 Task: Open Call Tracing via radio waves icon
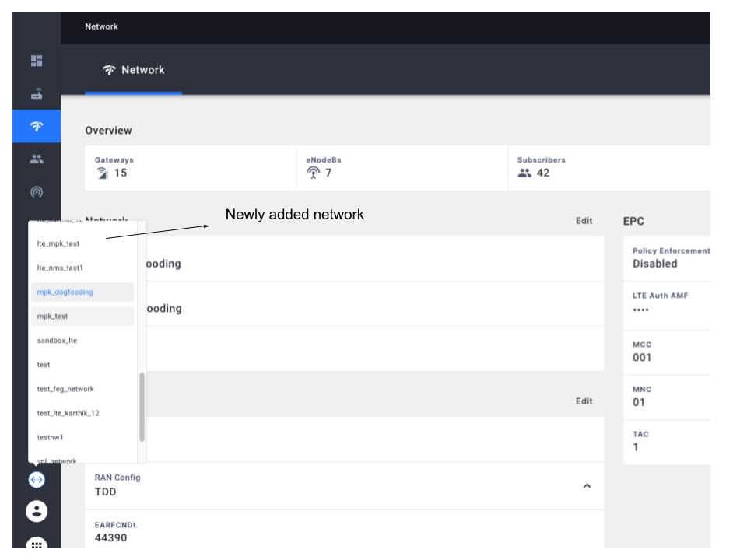pos(36,191)
